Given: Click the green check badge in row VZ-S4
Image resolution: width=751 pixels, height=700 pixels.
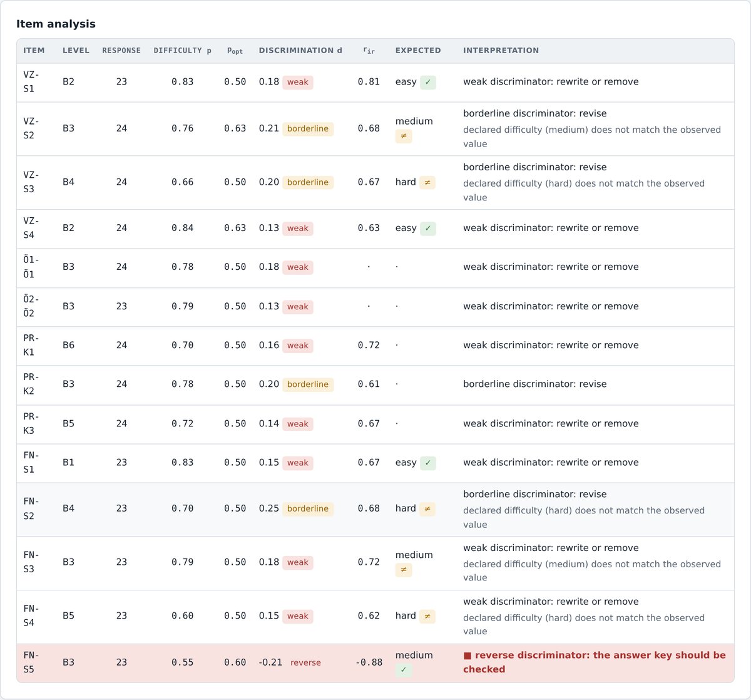Looking at the screenshot, I should click(428, 229).
